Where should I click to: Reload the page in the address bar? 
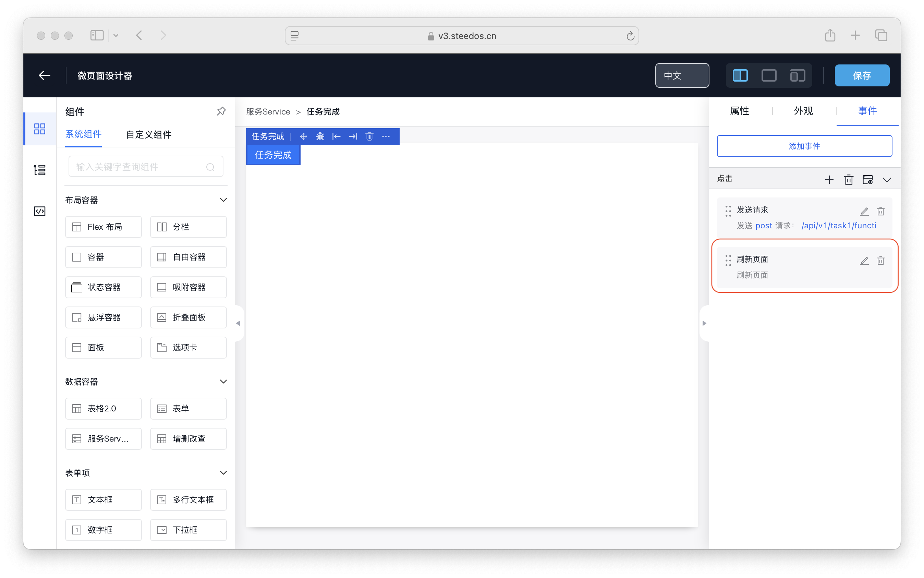pyautogui.click(x=631, y=36)
